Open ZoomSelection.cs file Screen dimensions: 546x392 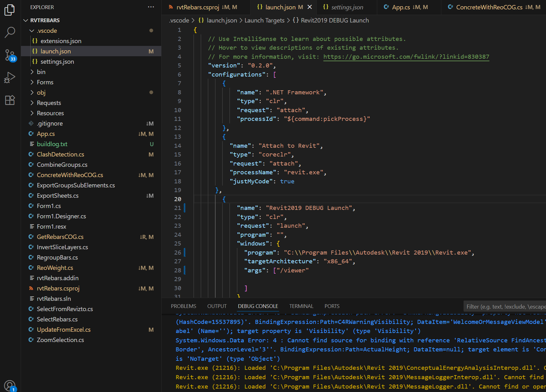[x=91, y=340]
